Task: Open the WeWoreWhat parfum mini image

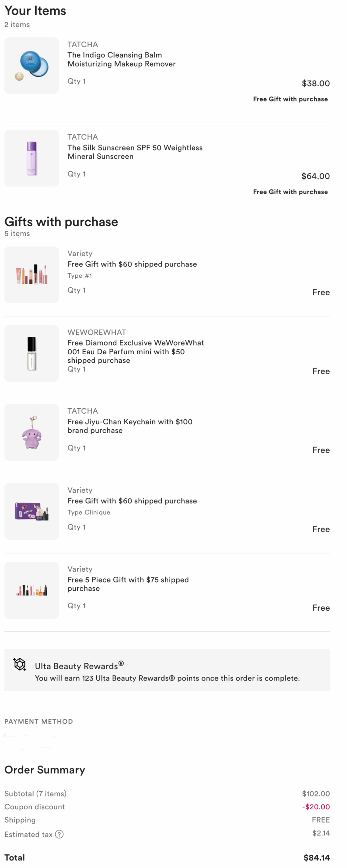Action: pos(32,353)
